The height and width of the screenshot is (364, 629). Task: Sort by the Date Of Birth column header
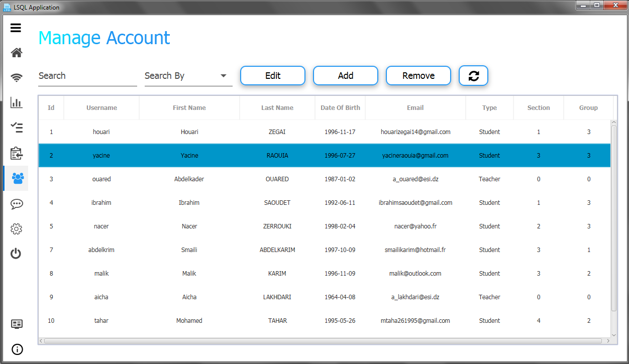tap(340, 108)
